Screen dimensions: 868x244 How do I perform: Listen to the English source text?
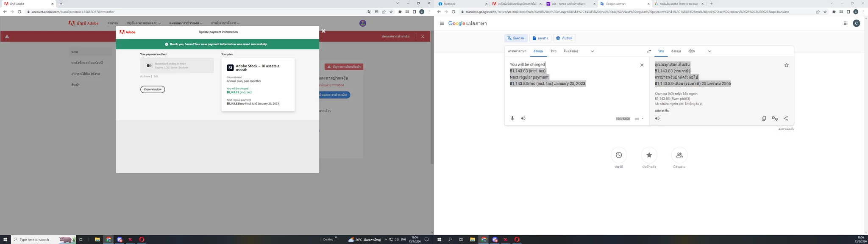pyautogui.click(x=523, y=119)
